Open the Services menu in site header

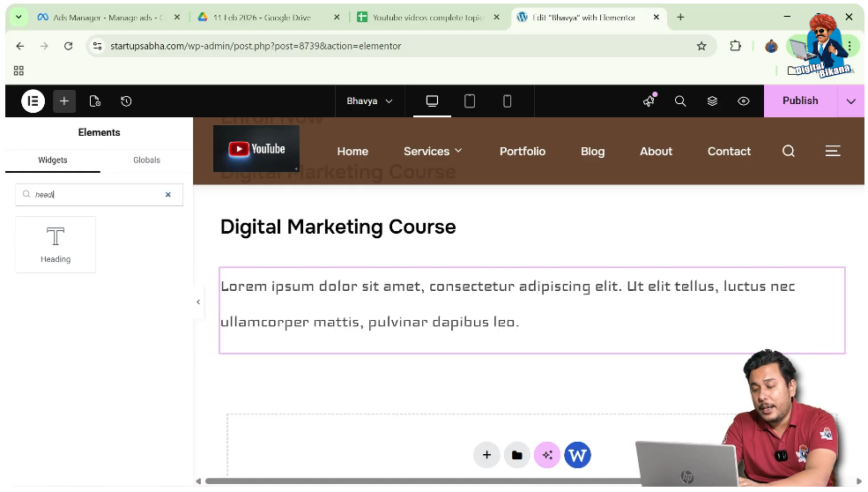tap(433, 152)
